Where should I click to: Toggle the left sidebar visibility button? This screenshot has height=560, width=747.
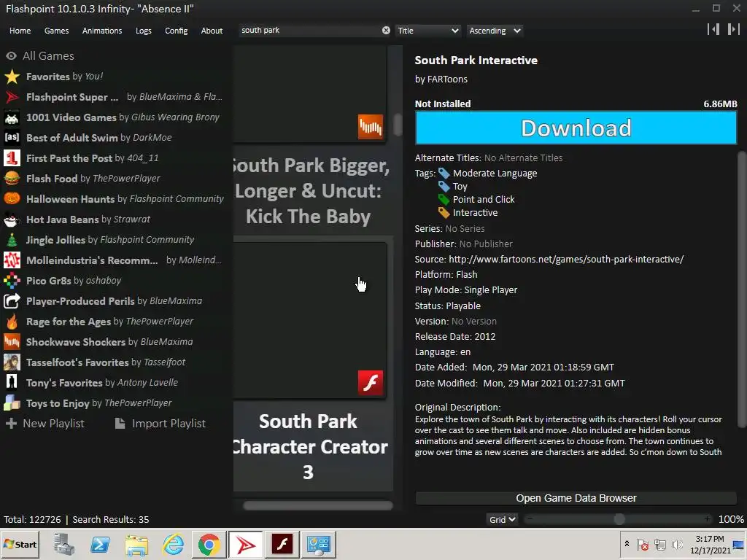713,29
